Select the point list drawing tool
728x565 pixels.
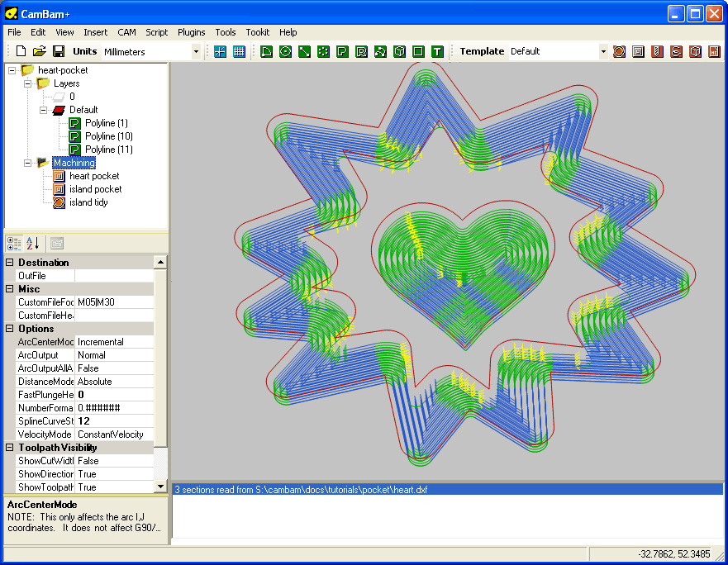click(x=323, y=51)
